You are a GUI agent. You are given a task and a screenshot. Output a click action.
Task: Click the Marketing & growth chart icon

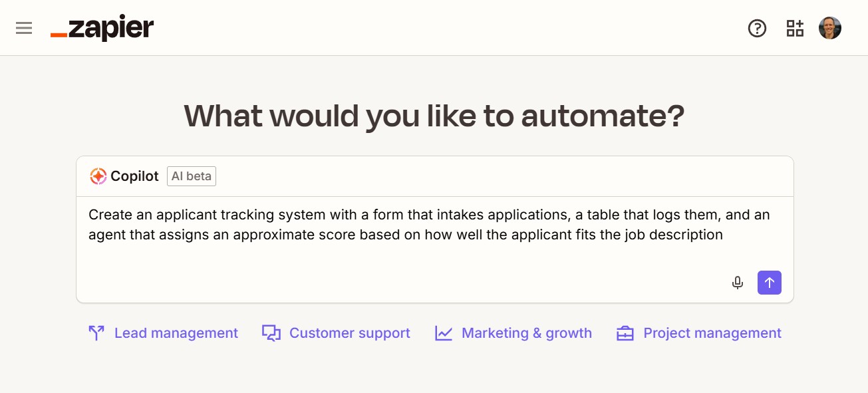point(444,332)
